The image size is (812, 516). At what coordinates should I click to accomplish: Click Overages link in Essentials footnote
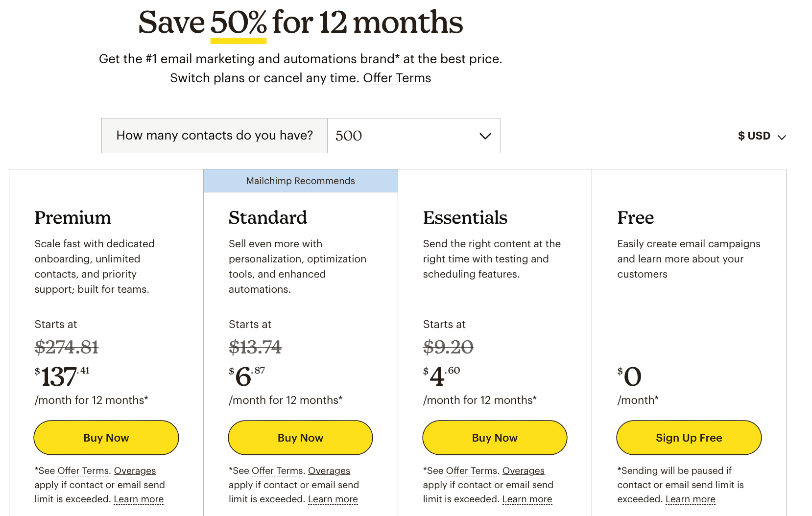tap(523, 470)
